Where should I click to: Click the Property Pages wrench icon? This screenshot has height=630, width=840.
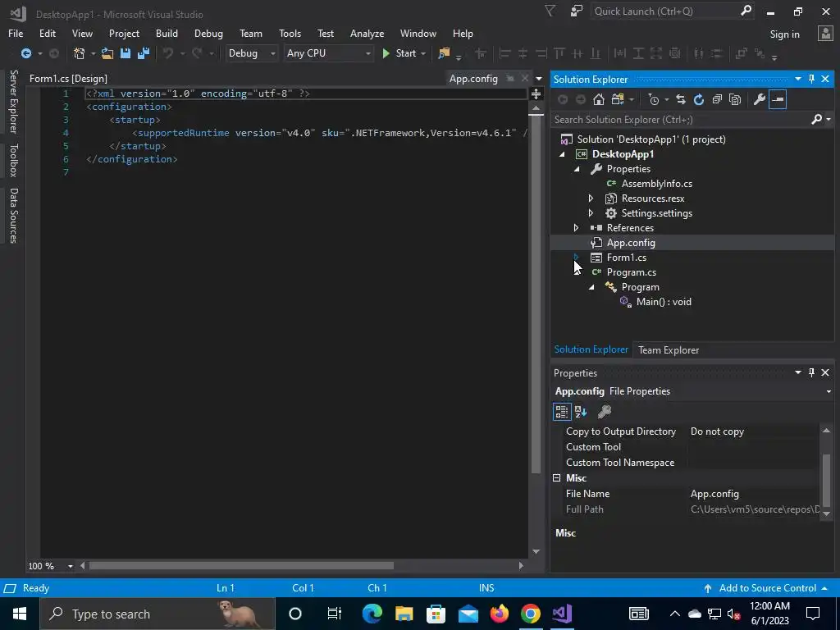coord(605,412)
